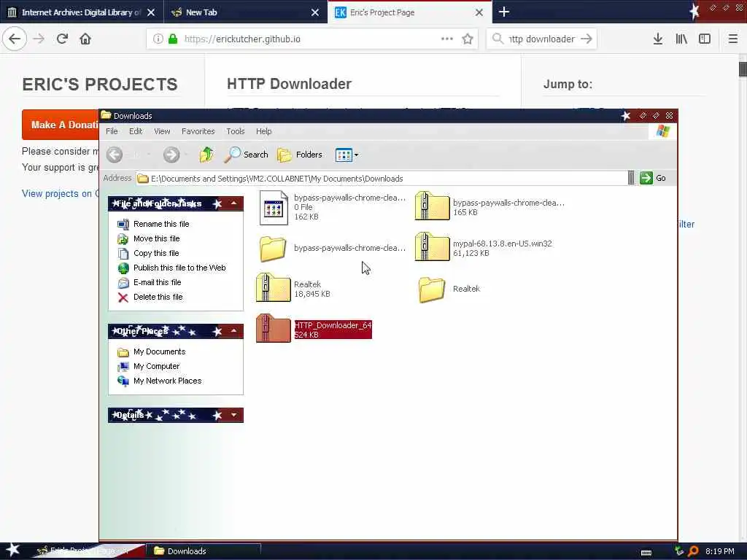The width and height of the screenshot is (747, 560).
Task: Open Tools menu in Downloads window
Action: pyautogui.click(x=236, y=131)
